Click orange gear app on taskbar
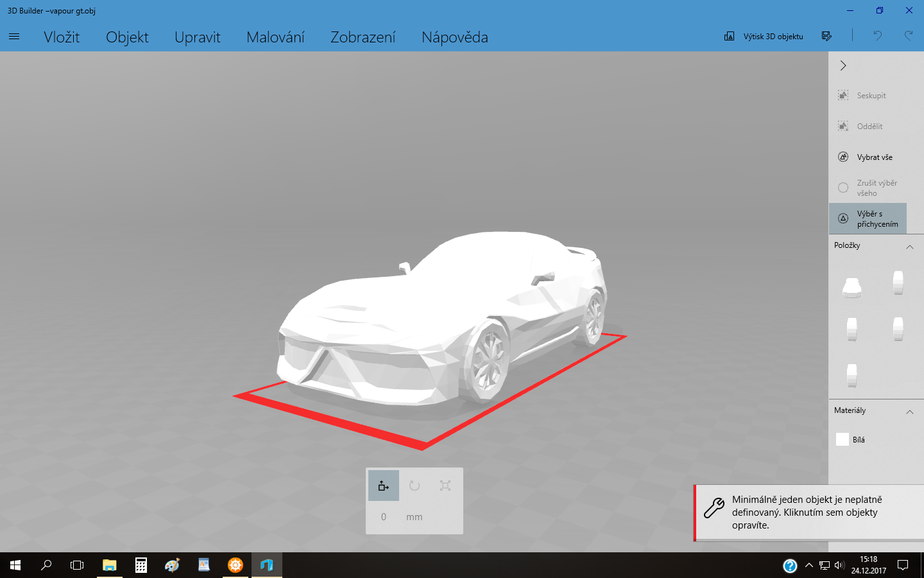 [x=235, y=565]
